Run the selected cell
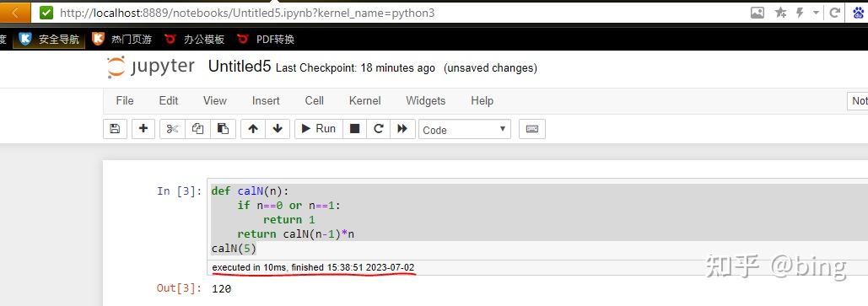The image size is (868, 306). (x=319, y=129)
